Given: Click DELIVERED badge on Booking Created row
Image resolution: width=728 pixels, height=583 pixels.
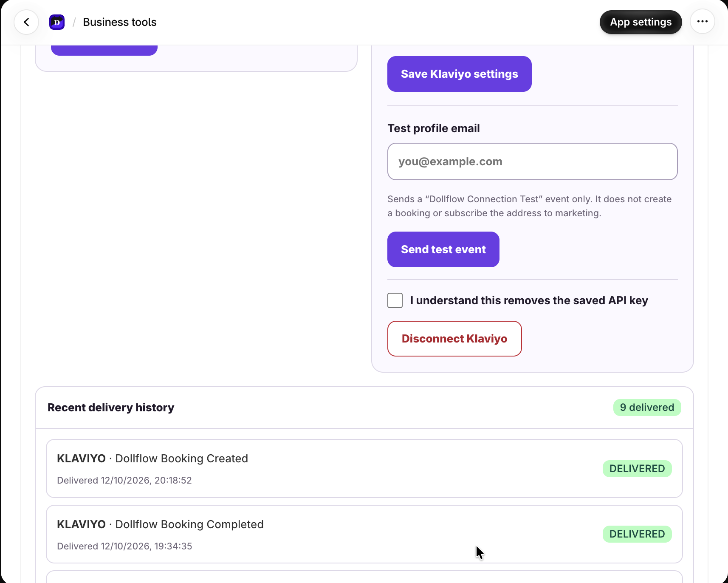Looking at the screenshot, I should [x=637, y=469].
